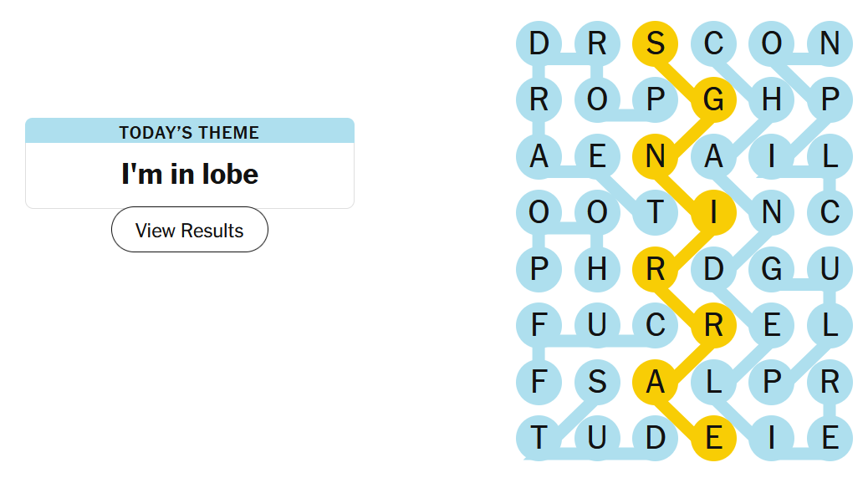This screenshot has width=868, height=488.
Task: Click the H that starts HOOP
Action: (x=597, y=269)
